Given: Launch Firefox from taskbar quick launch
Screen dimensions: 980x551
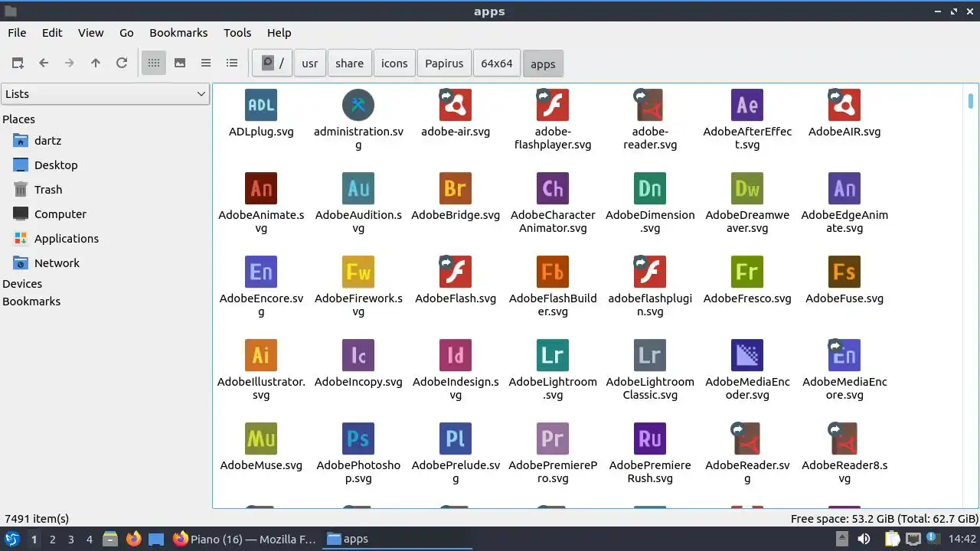Looking at the screenshot, I should (x=134, y=539).
